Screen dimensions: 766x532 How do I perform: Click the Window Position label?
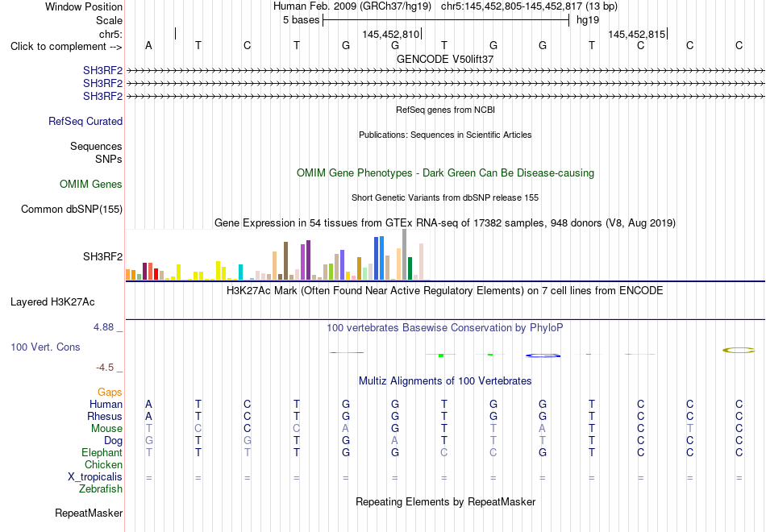(x=84, y=6)
